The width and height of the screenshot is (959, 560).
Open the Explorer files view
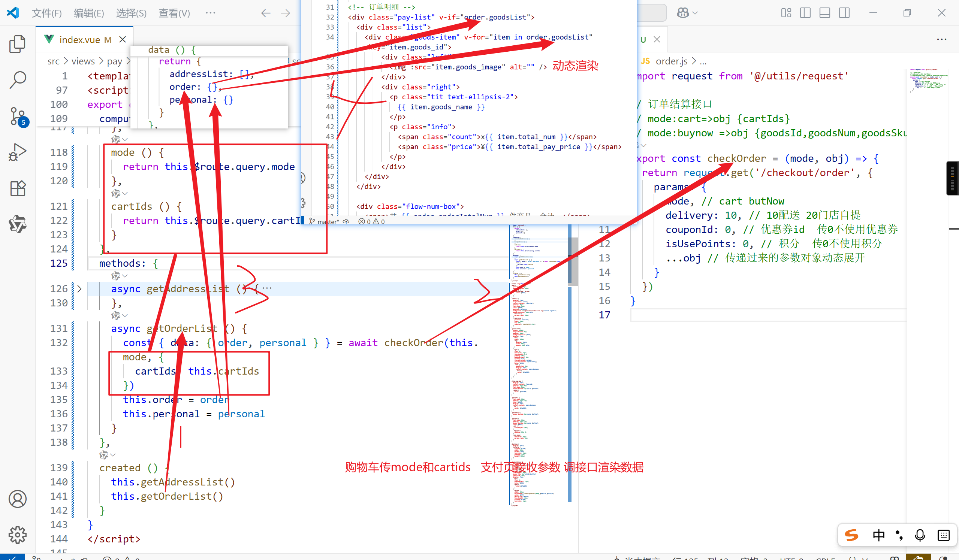pos(17,45)
